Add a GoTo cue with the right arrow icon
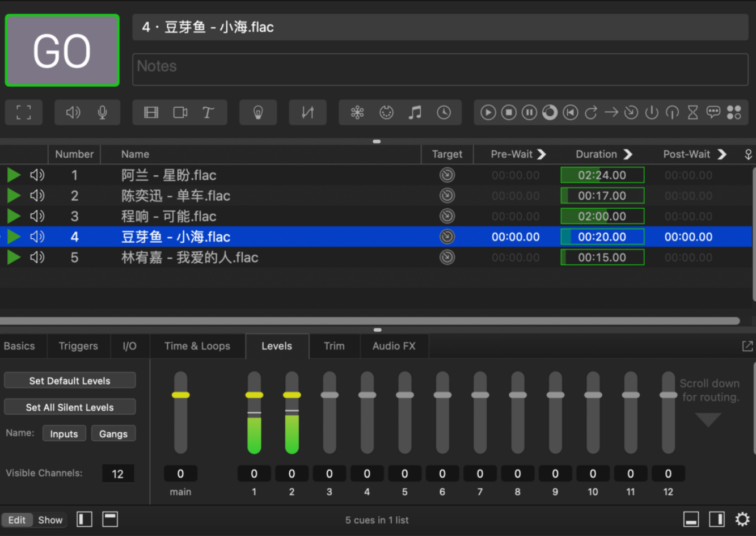Screen dimensions: 756x536 click(611, 112)
